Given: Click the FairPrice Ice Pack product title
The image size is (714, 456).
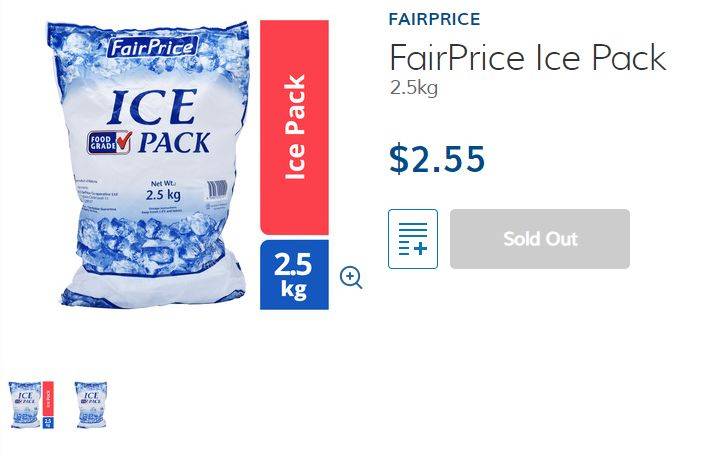Looking at the screenshot, I should coord(527,57).
